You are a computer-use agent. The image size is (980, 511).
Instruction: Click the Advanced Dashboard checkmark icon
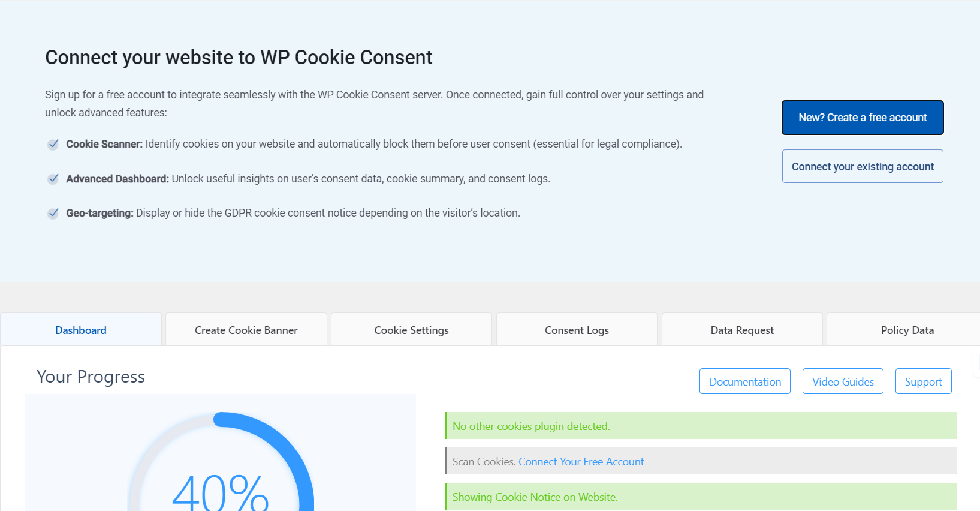tap(53, 179)
